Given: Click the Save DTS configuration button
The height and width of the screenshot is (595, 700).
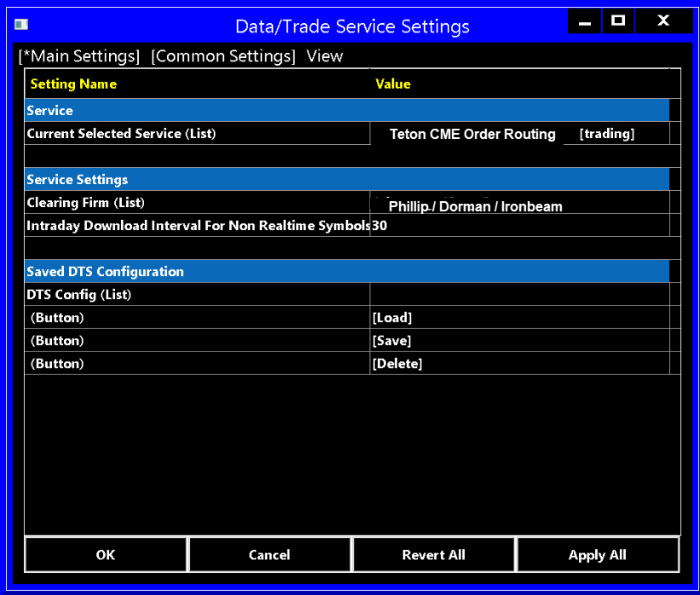Looking at the screenshot, I should coord(392,341).
